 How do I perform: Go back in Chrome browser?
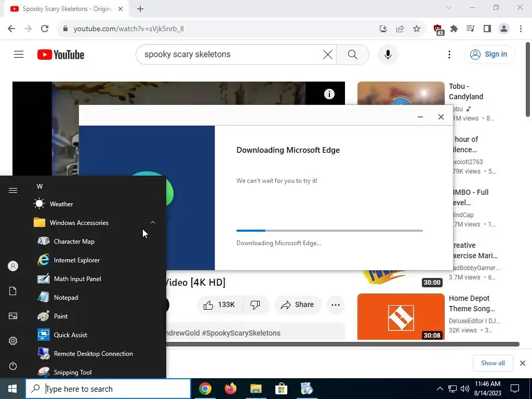pos(11,29)
